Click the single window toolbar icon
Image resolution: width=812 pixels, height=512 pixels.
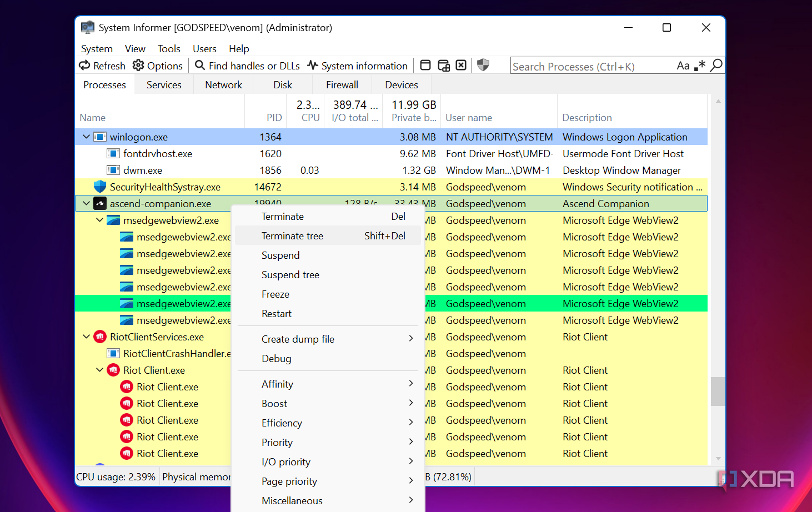click(425, 66)
